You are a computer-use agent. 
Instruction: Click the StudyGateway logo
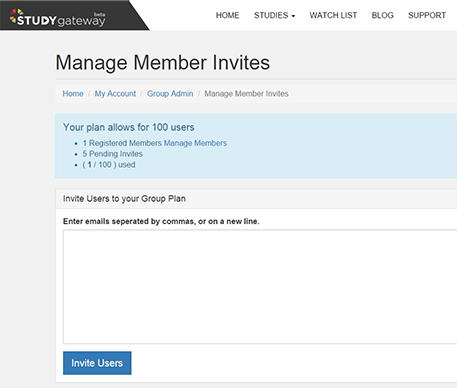(x=58, y=18)
